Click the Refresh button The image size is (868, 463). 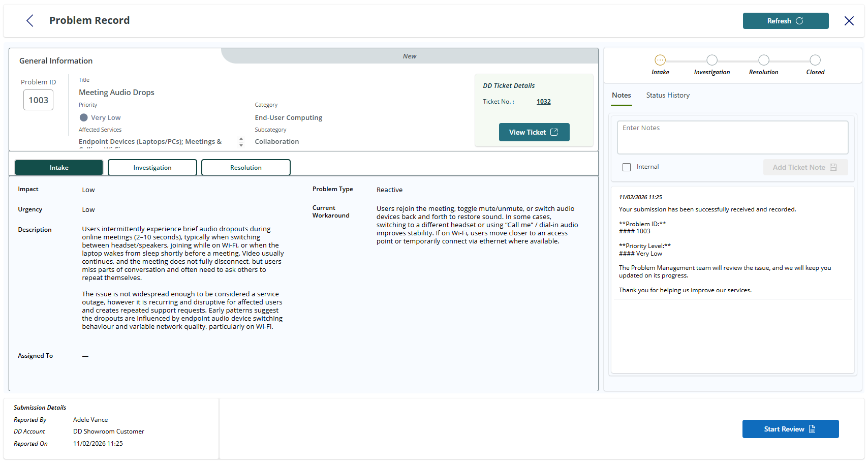click(x=786, y=21)
